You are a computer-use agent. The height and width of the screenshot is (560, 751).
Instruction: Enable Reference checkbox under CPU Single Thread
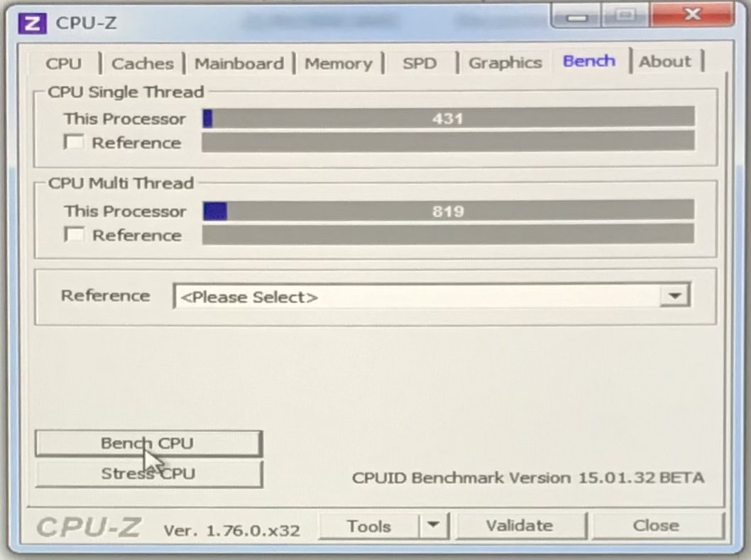pos(73,142)
